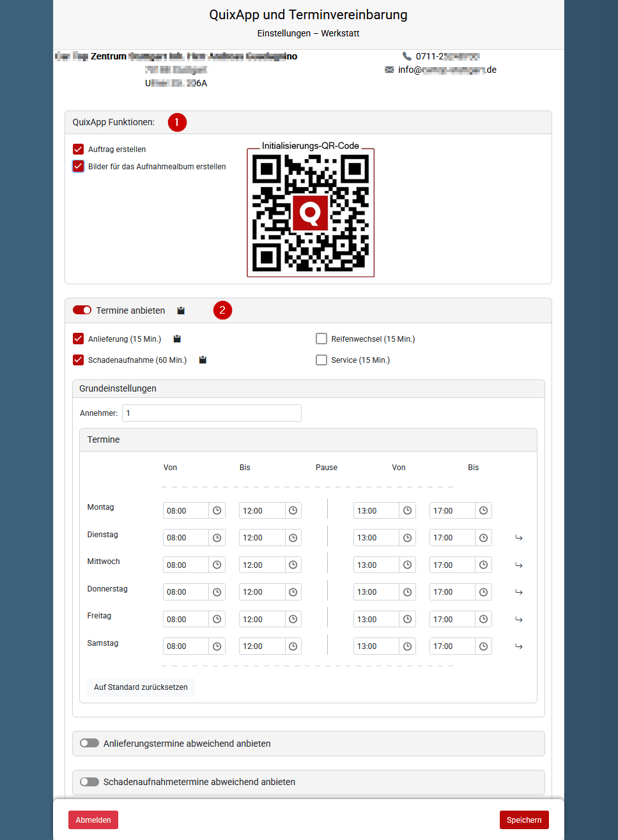This screenshot has width=618, height=840.
Task: Open clock picker for Dienstag afternoon end 17:00
Action: [484, 538]
